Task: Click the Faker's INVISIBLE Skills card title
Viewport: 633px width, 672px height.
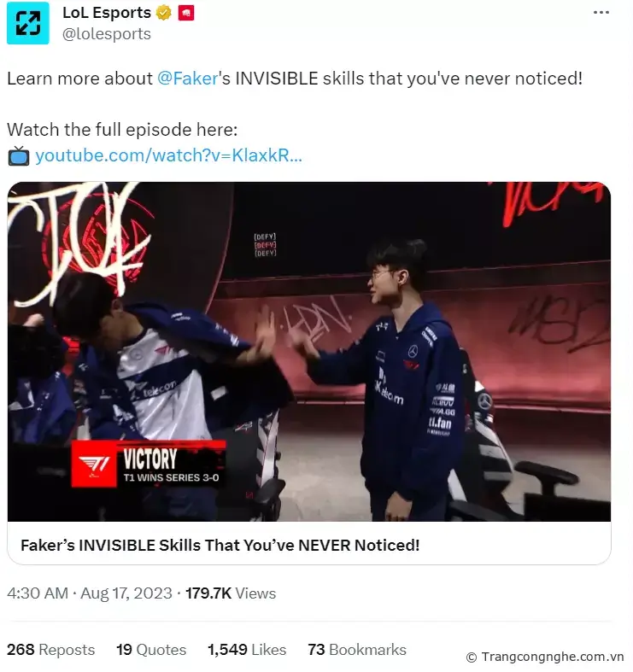Action: click(x=220, y=545)
